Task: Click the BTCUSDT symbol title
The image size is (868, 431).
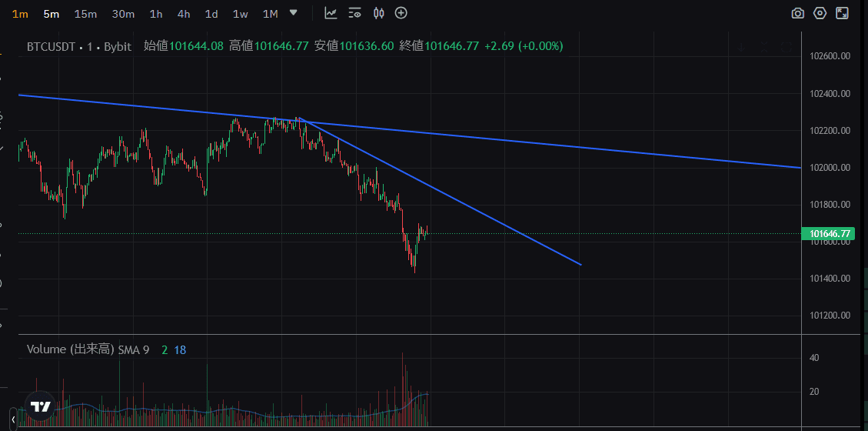Action: click(51, 46)
